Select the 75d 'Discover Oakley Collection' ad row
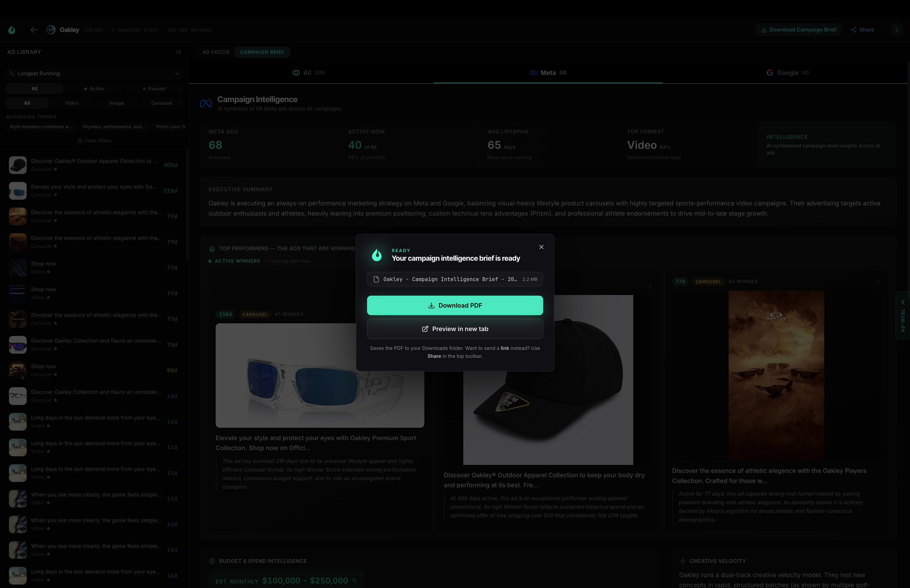910x588 pixels. pyautogui.click(x=93, y=344)
